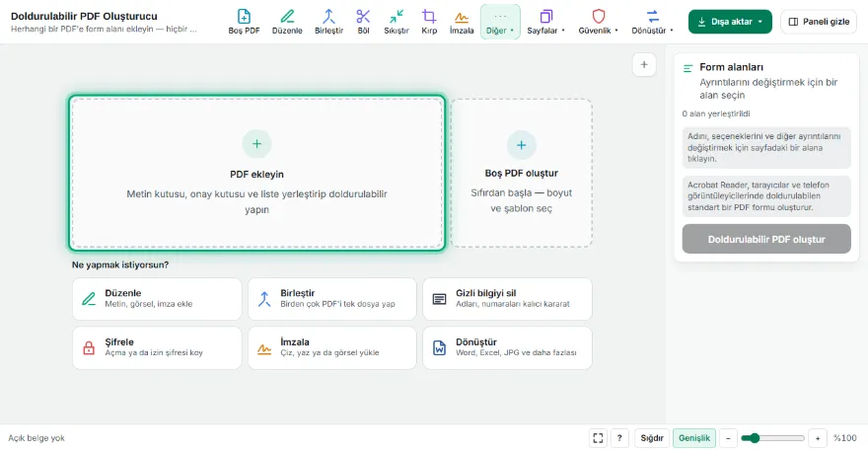Click the red lock icon on Şifrele

tap(89, 348)
